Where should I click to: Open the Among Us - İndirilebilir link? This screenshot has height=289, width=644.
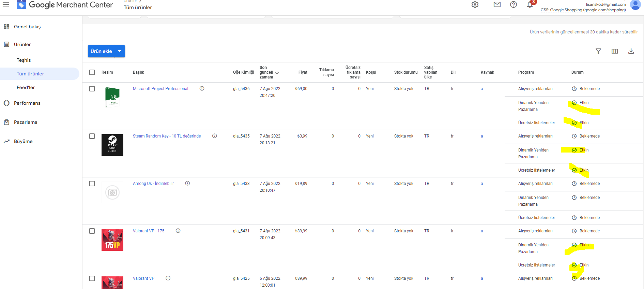click(153, 184)
